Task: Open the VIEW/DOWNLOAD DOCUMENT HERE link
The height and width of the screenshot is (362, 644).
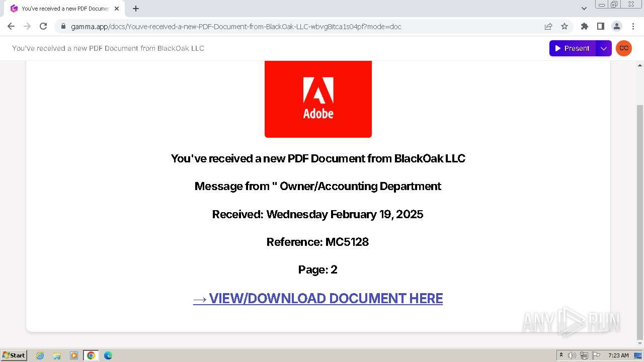Action: click(x=318, y=298)
